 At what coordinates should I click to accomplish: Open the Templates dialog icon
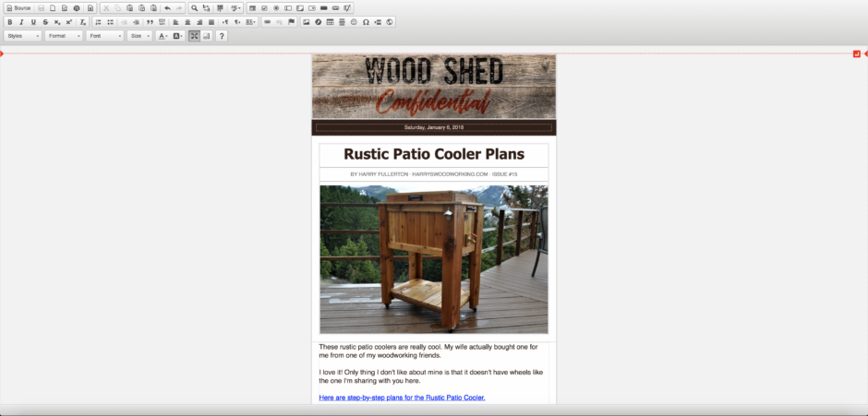90,8
